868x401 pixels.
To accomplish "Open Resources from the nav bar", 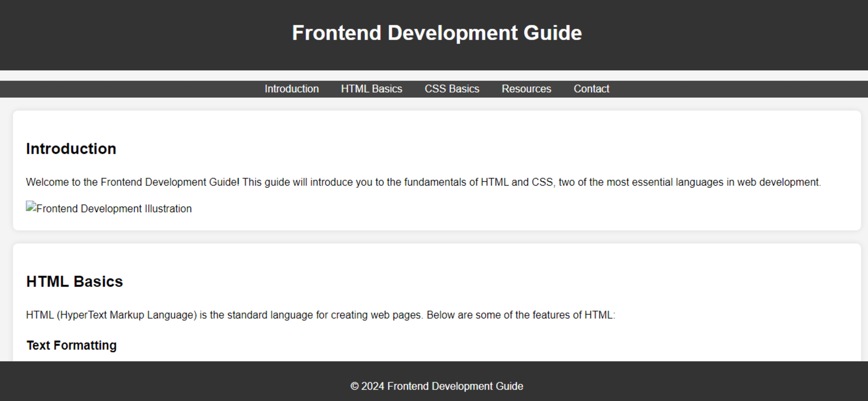I will tap(526, 89).
